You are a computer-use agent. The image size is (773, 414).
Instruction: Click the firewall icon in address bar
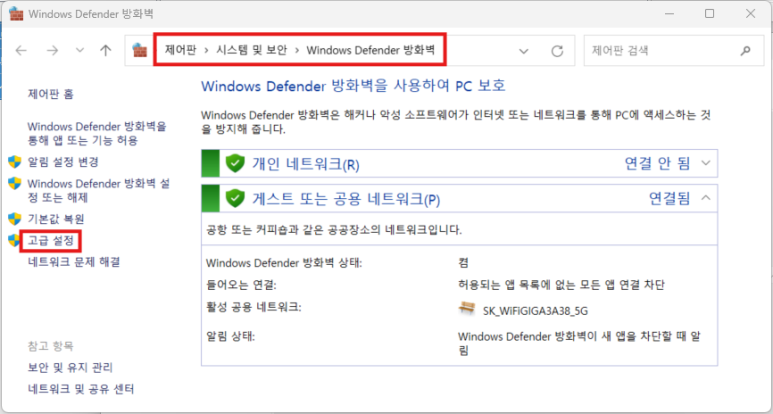coord(140,50)
